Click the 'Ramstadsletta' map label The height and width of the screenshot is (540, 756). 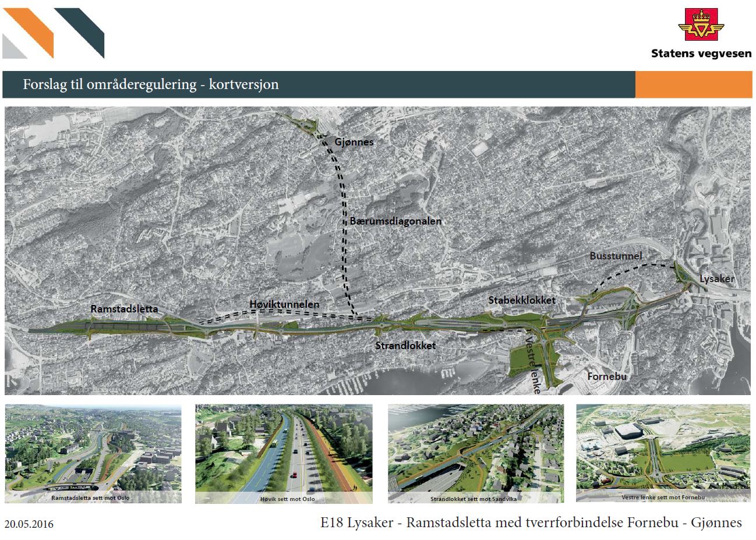point(124,309)
